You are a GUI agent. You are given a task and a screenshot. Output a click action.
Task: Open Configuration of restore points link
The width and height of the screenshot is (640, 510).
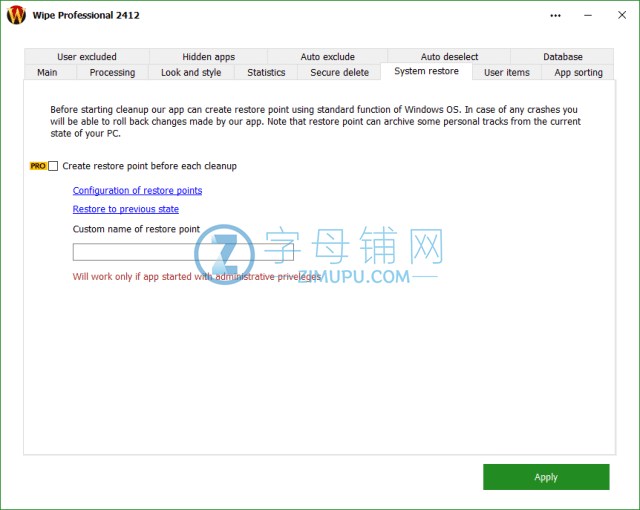click(137, 191)
